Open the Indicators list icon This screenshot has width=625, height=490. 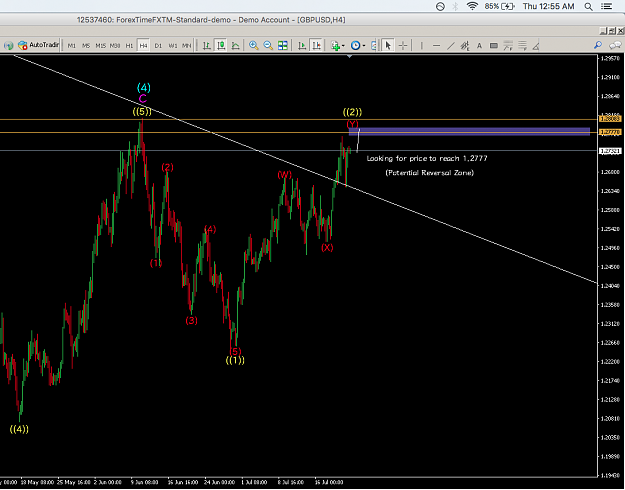tap(336, 46)
